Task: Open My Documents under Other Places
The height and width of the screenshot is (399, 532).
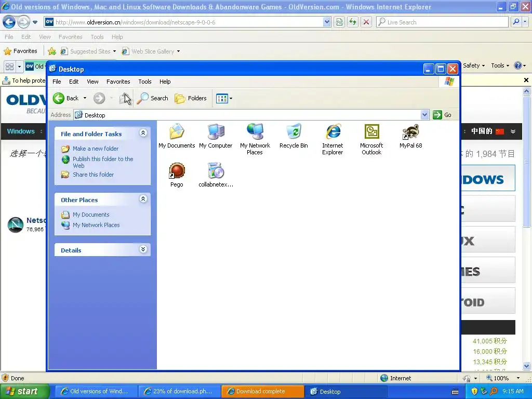Action: point(91,215)
